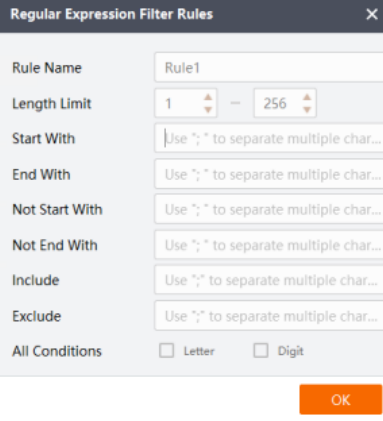383x421 pixels.
Task: Click the Include input field
Action: tap(269, 280)
